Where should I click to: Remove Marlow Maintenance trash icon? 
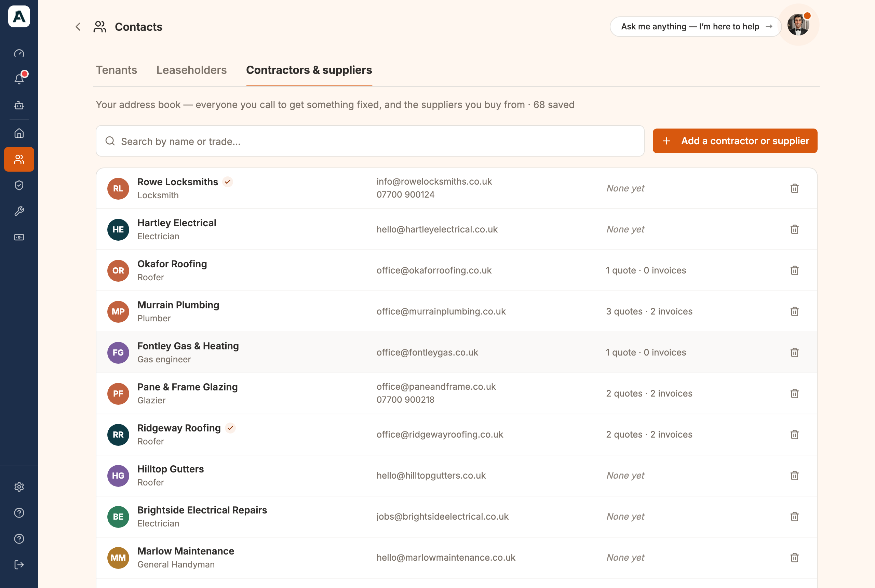coord(794,558)
